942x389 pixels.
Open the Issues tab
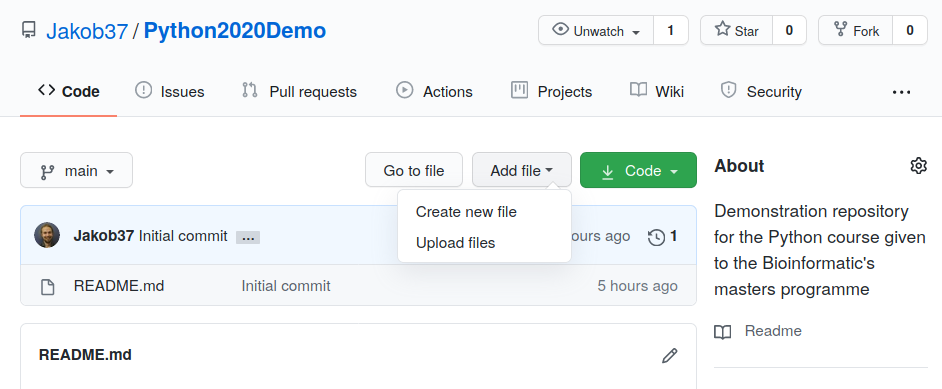click(169, 91)
